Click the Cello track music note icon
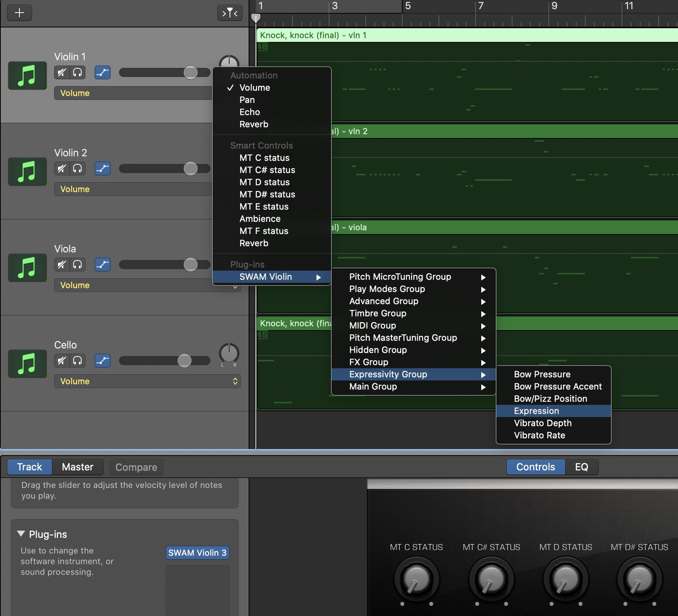The height and width of the screenshot is (616, 678). 27,363
